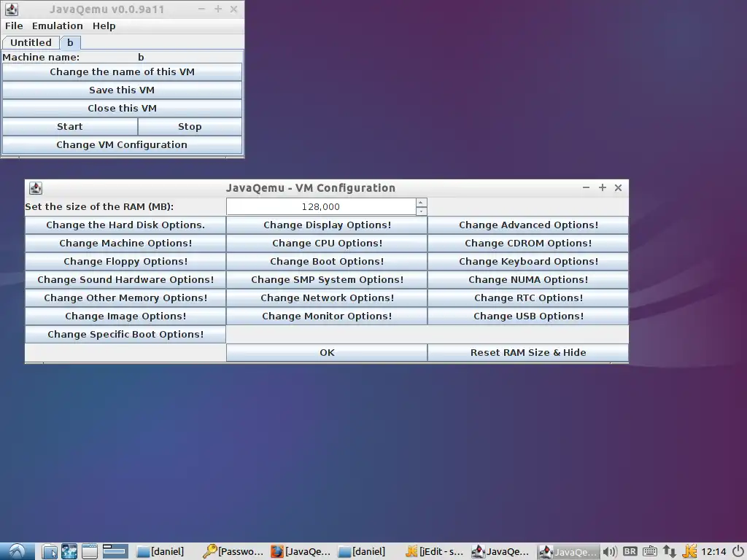Open Change SMP System Options
The image size is (747, 560).
tap(327, 279)
